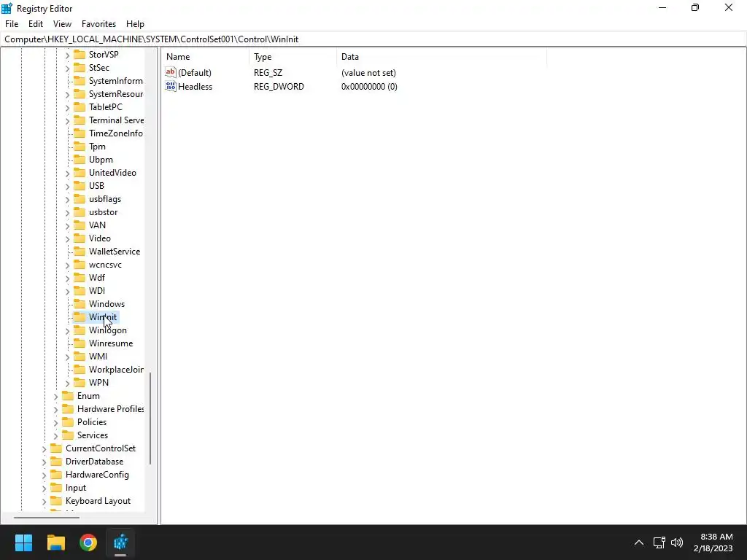
Task: Open the volume control in the tray
Action: 676,542
